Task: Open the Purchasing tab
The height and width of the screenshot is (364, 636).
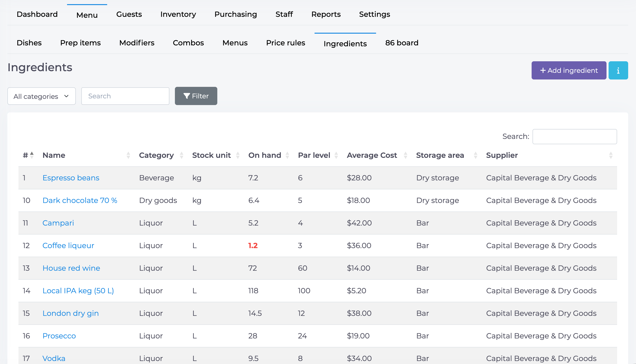Action: (x=236, y=14)
